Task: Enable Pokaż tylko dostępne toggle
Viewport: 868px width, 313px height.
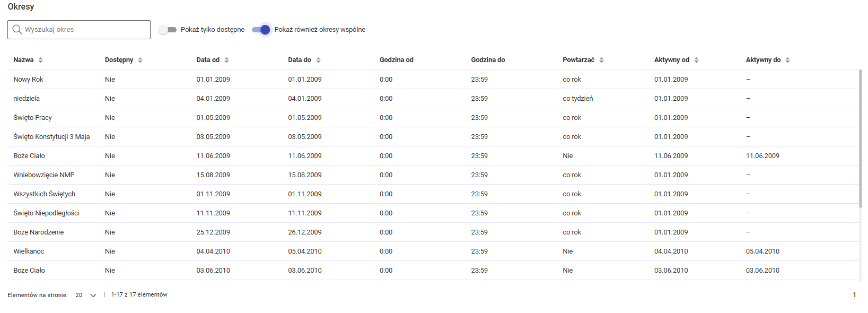Action: point(168,30)
